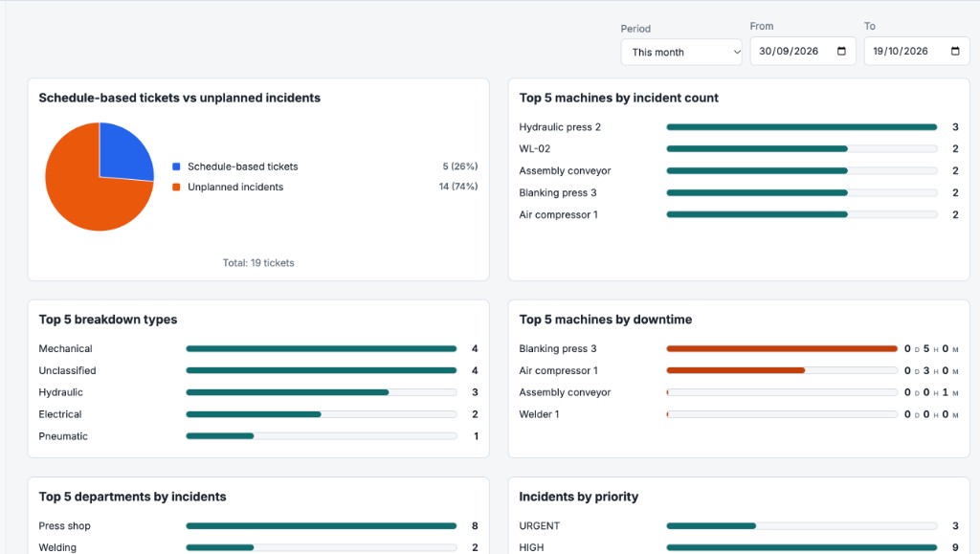Click the Total: 19 tickets text
980x554 pixels.
(x=258, y=263)
